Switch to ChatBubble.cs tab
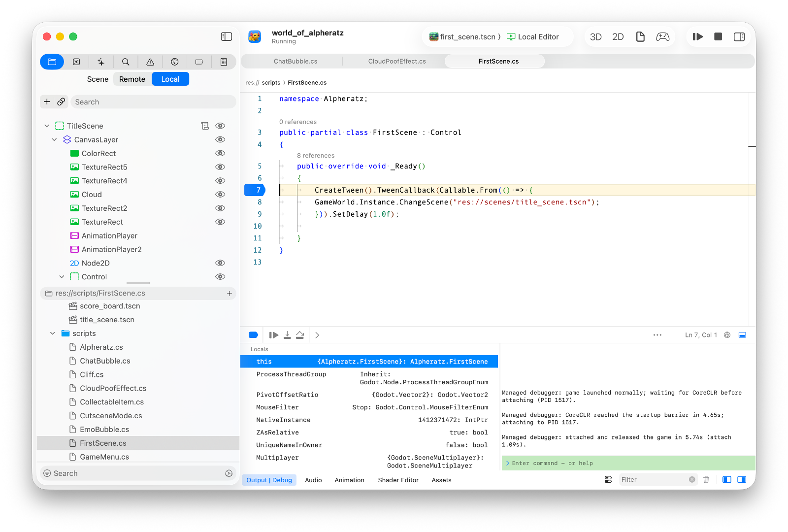 pos(295,62)
